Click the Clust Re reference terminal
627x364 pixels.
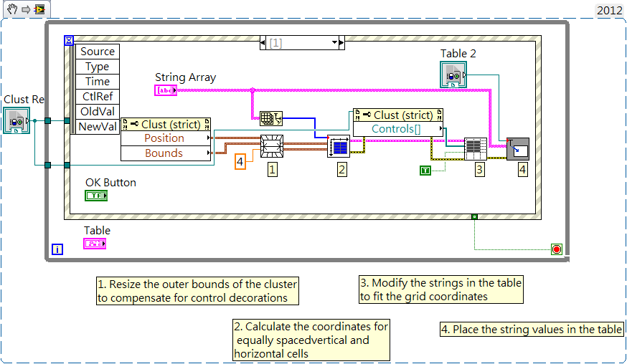pyautogui.click(x=16, y=120)
